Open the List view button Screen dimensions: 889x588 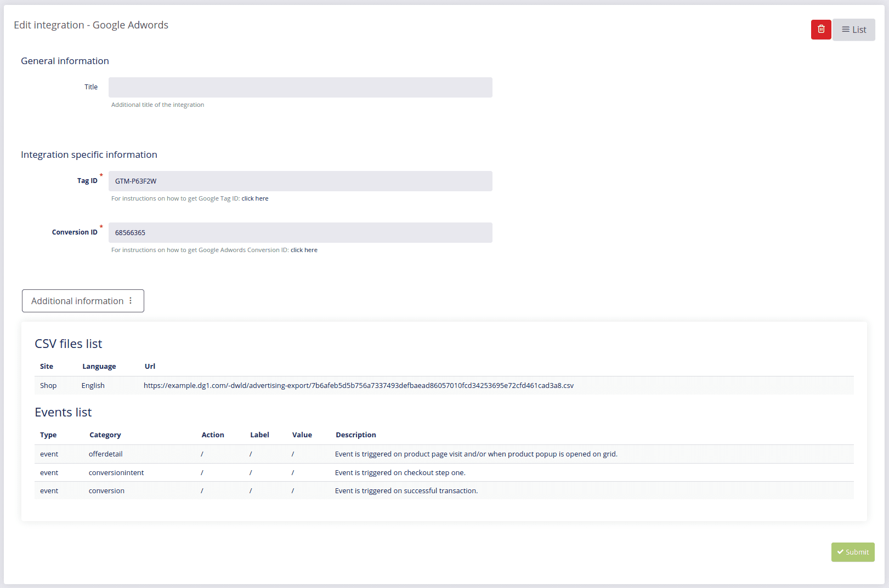pos(854,30)
